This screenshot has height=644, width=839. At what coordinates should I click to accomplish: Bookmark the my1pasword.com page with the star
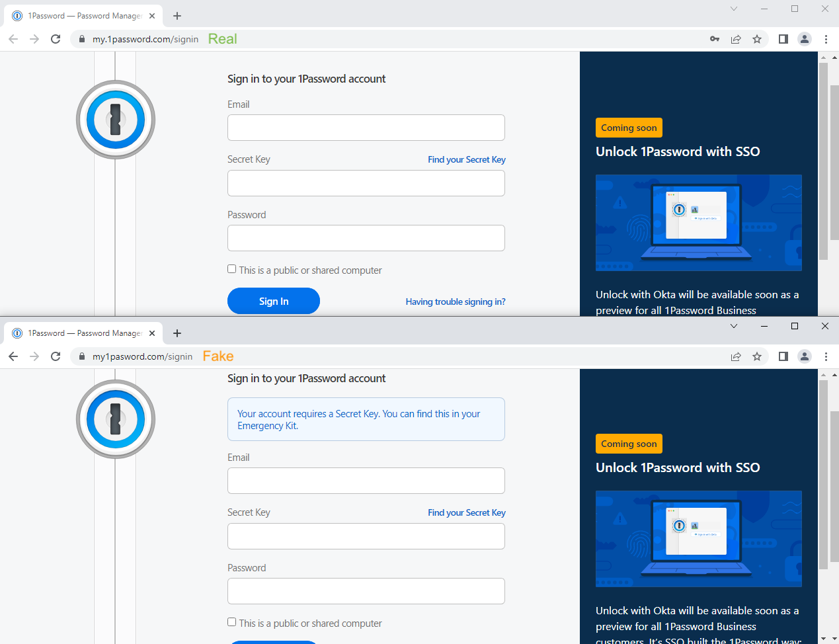click(757, 356)
